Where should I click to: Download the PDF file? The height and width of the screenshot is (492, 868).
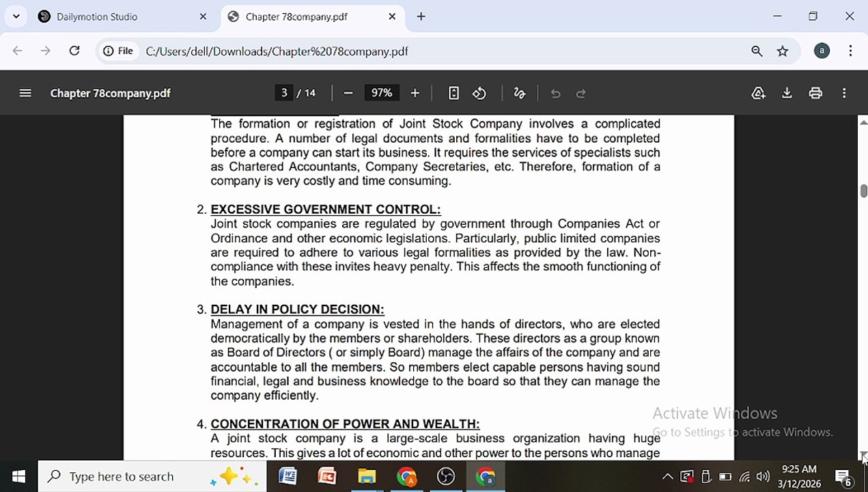787,93
